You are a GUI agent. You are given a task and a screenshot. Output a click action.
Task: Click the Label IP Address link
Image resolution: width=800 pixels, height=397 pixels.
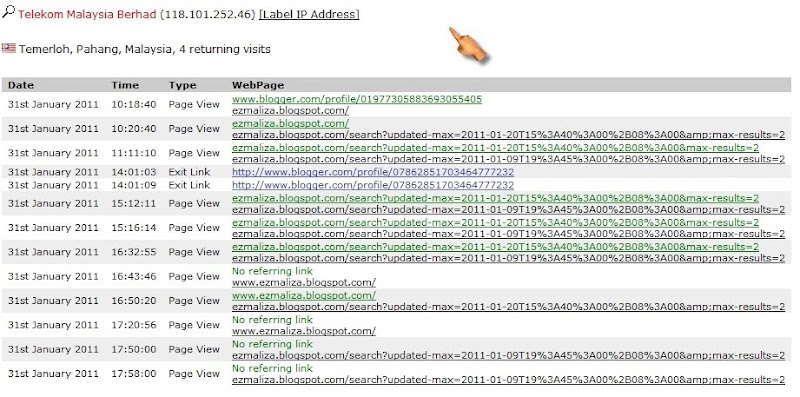309,14
